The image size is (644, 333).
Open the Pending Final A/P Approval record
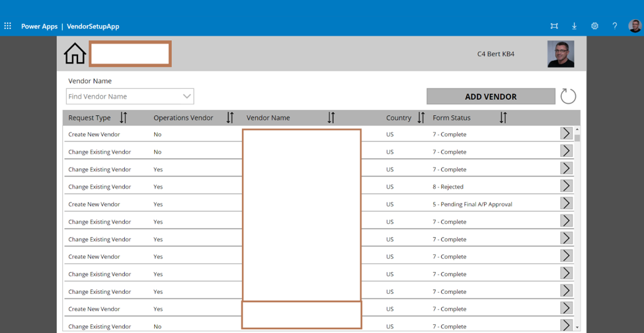click(566, 204)
